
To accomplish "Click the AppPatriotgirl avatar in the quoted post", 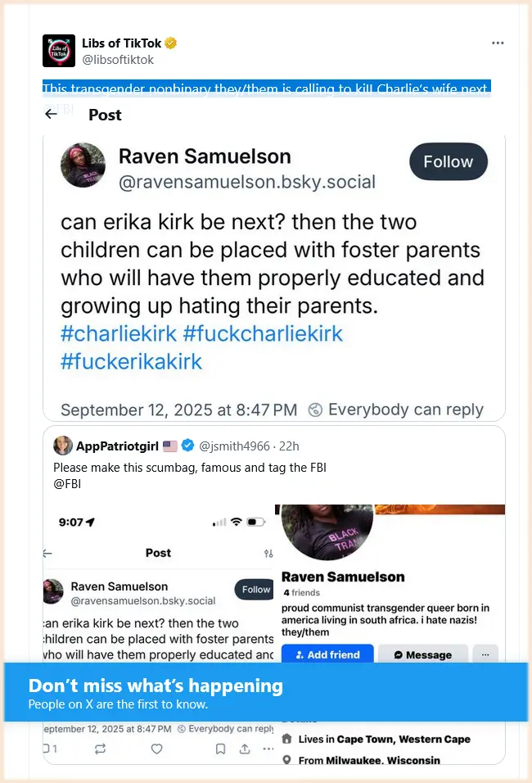I will pos(62,446).
